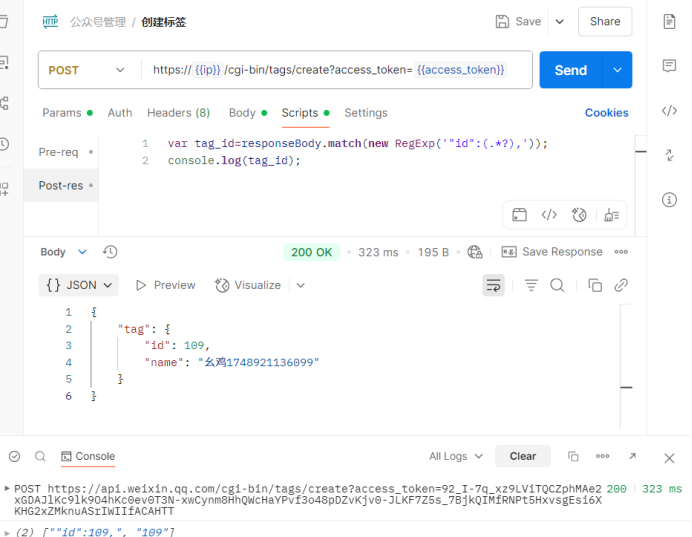This screenshot has width=692, height=537.
Task: Open the Cookies link
Action: pos(606,113)
